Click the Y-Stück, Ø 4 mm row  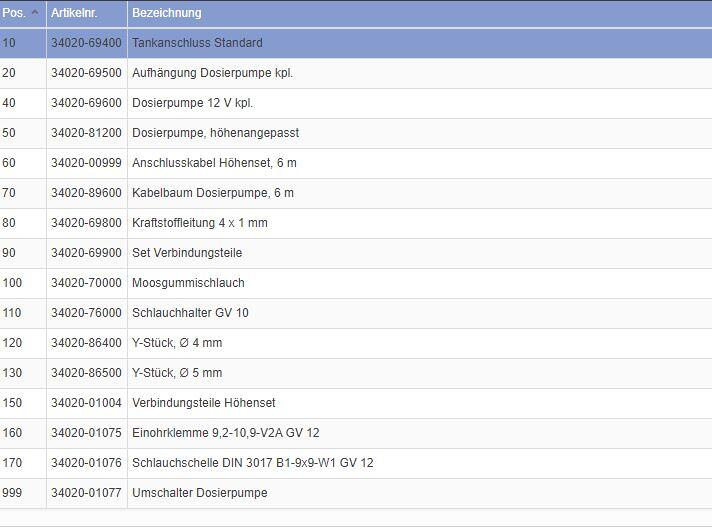pos(177,343)
